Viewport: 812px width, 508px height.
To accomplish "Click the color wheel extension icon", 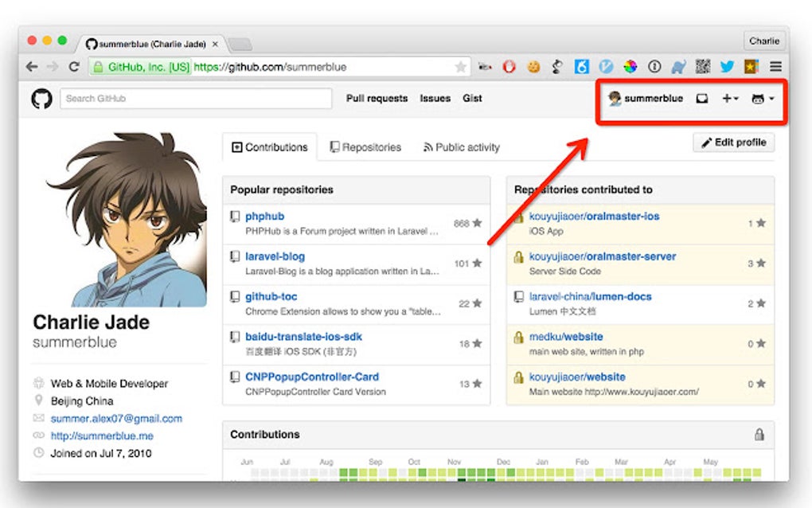I will tap(630, 66).
